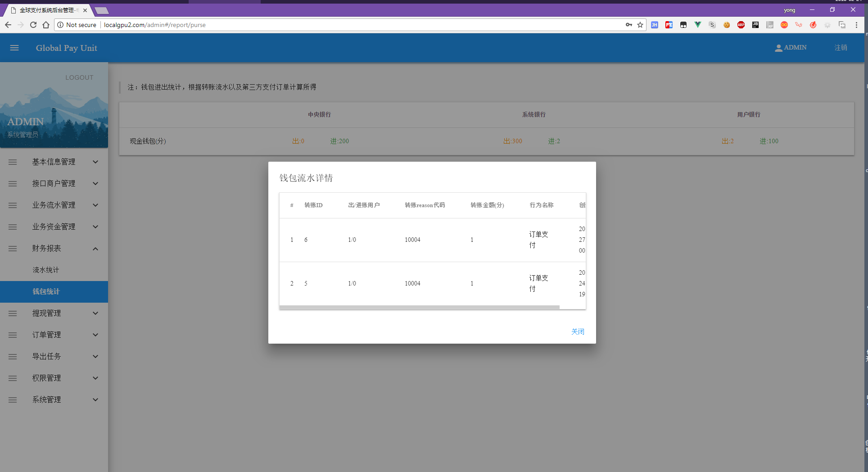Click the dialog's horizontal scrollbar

click(x=419, y=307)
